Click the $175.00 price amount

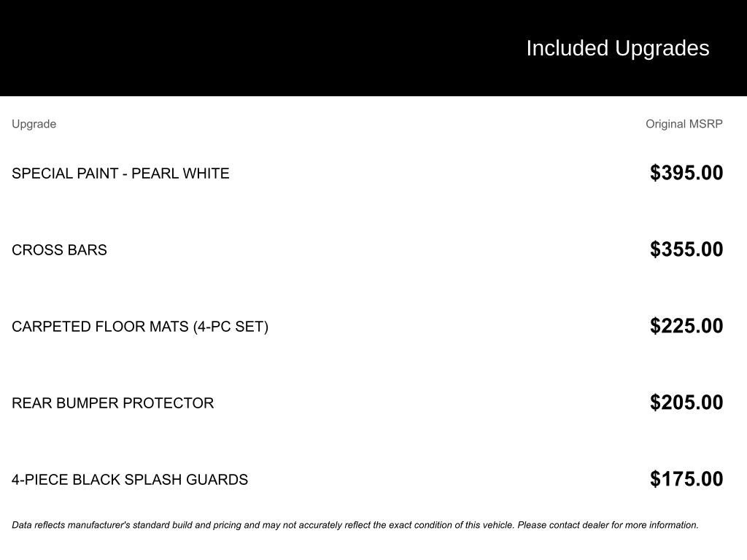(x=686, y=479)
